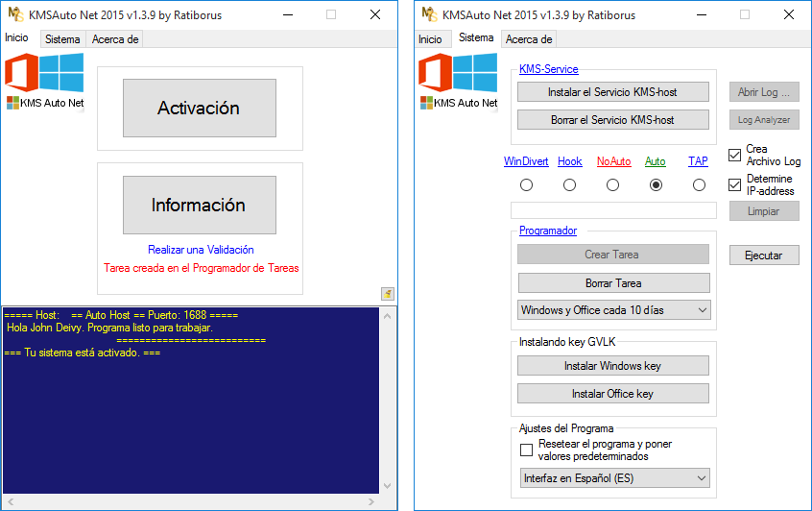Select the Auto radio button

(x=657, y=185)
